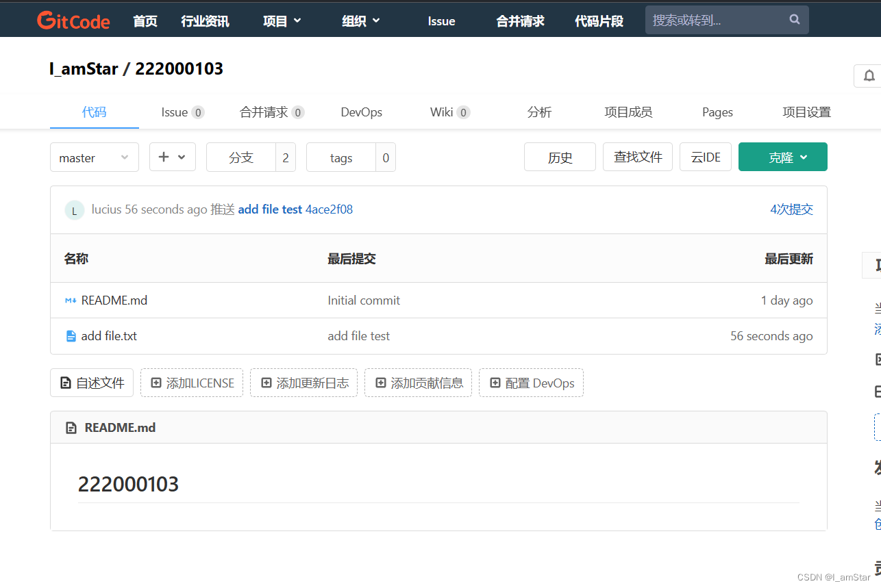The height and width of the screenshot is (588, 881).
Task: Click the branch count 2
Action: (x=286, y=157)
